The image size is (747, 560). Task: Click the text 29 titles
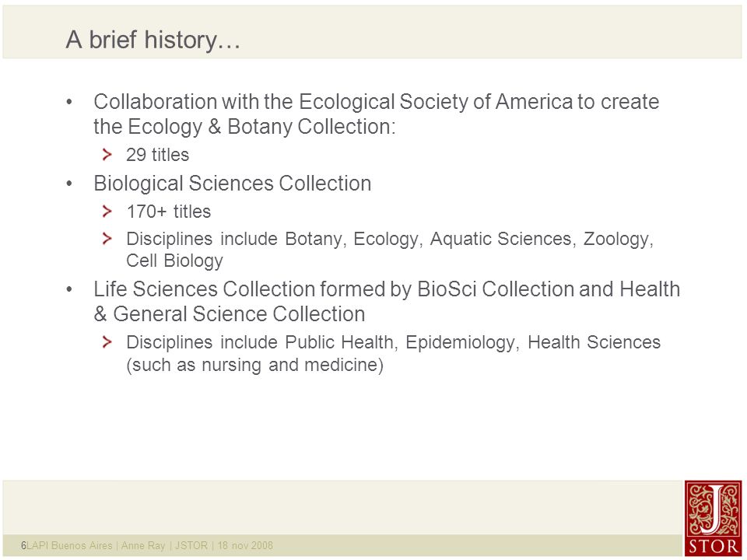(x=158, y=155)
